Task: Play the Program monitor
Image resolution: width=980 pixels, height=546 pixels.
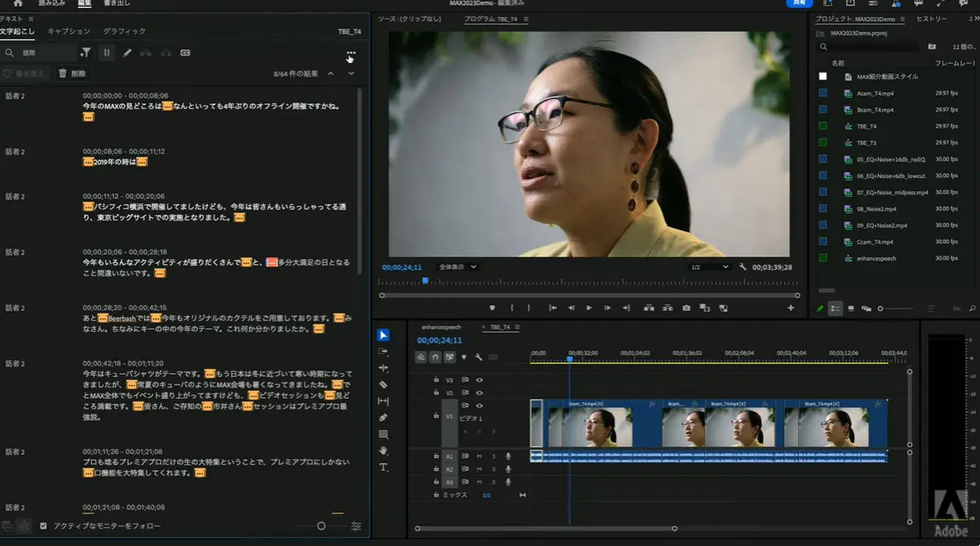Action: click(x=588, y=307)
